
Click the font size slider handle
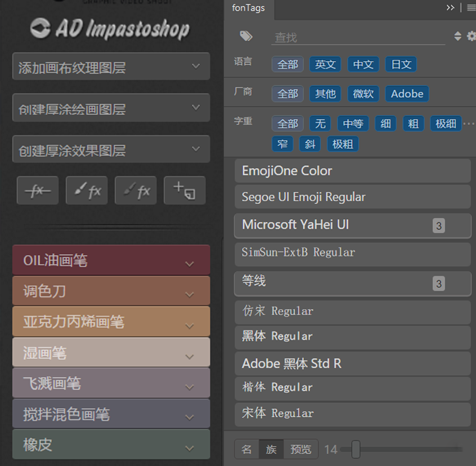(356, 449)
